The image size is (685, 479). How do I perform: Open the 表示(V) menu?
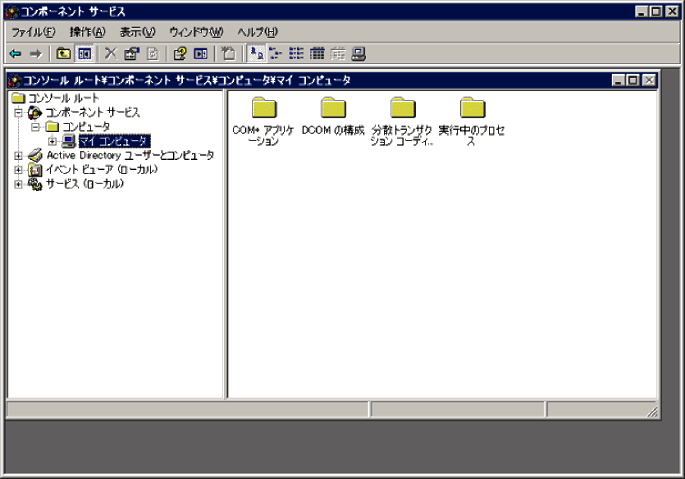(x=138, y=32)
